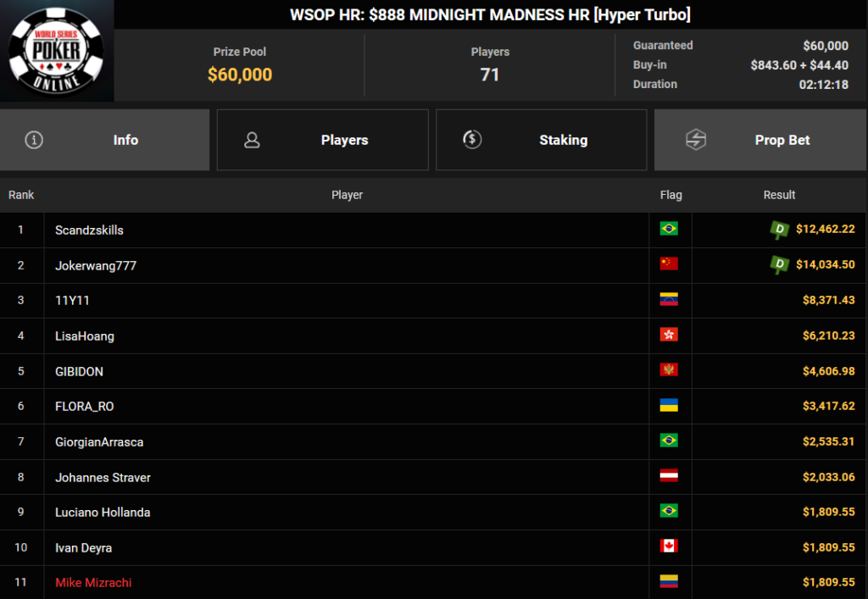Viewport: 868px width, 599px height.
Task: Switch to the Players tab
Action: 323,140
